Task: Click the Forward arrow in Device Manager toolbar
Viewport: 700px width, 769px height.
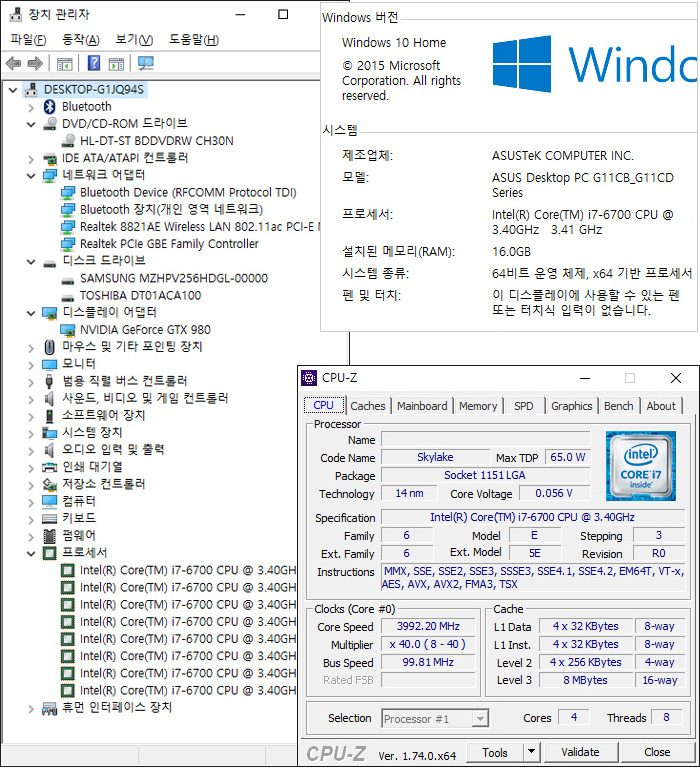Action: (x=35, y=63)
